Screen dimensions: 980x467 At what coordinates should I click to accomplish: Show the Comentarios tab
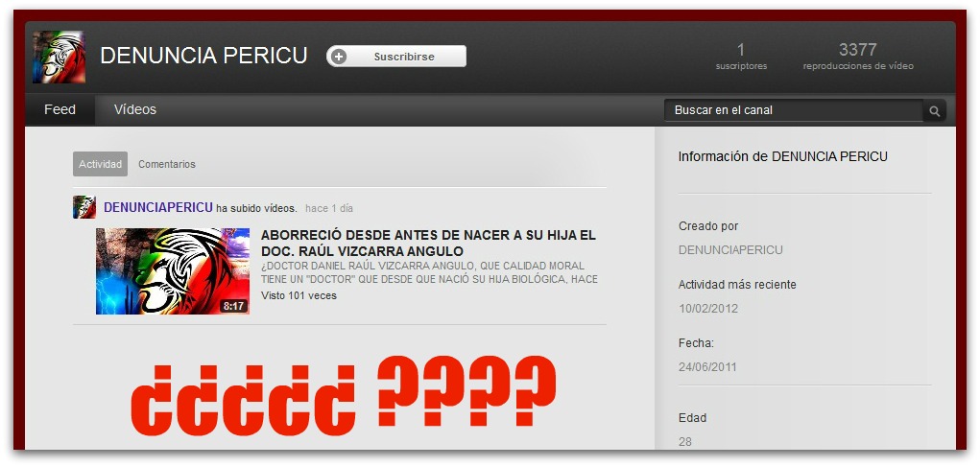[167, 164]
